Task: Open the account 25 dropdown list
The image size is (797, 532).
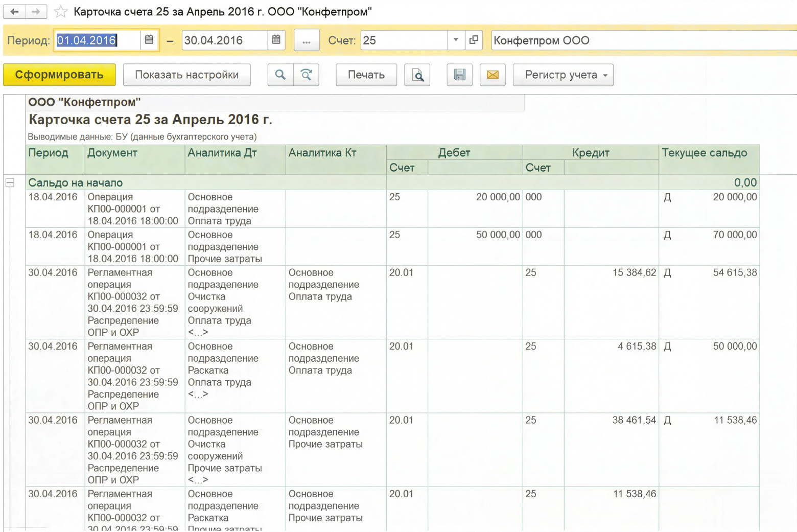Action: [x=456, y=40]
